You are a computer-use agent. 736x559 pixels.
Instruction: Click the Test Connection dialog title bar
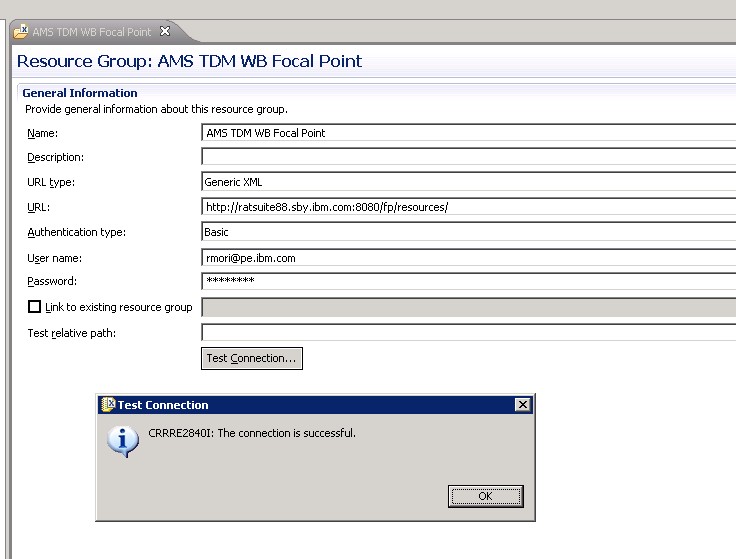[315, 405]
